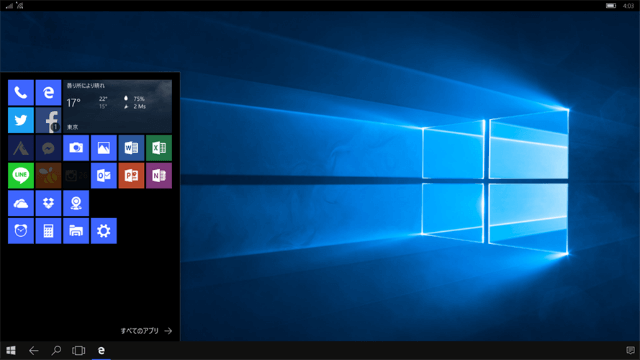Open the Tokyo weather tile
Screen dimensions: 640x360
[118, 106]
